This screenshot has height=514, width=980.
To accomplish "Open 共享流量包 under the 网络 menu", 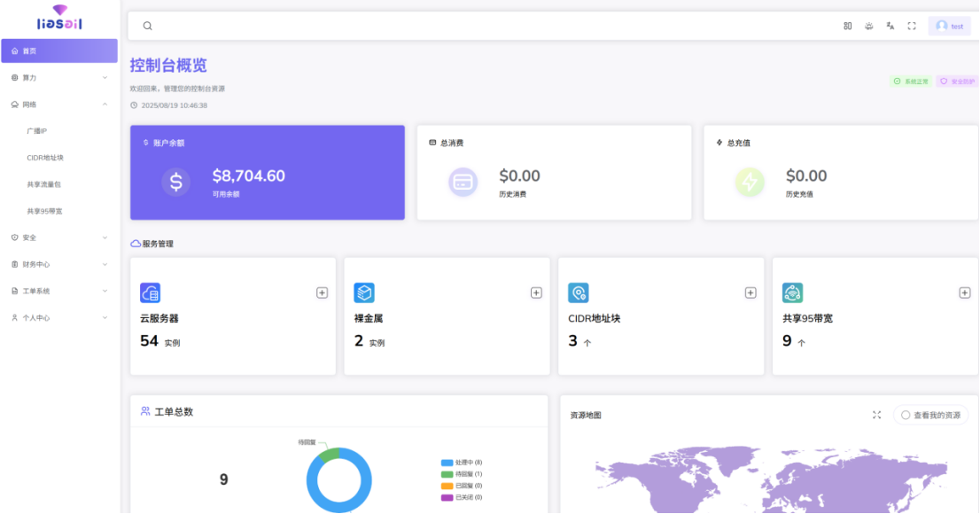I will [44, 184].
